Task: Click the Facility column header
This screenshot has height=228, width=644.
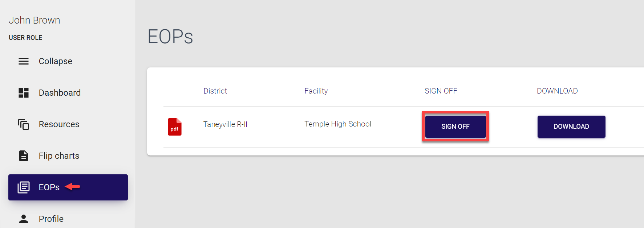Action: 316,91
